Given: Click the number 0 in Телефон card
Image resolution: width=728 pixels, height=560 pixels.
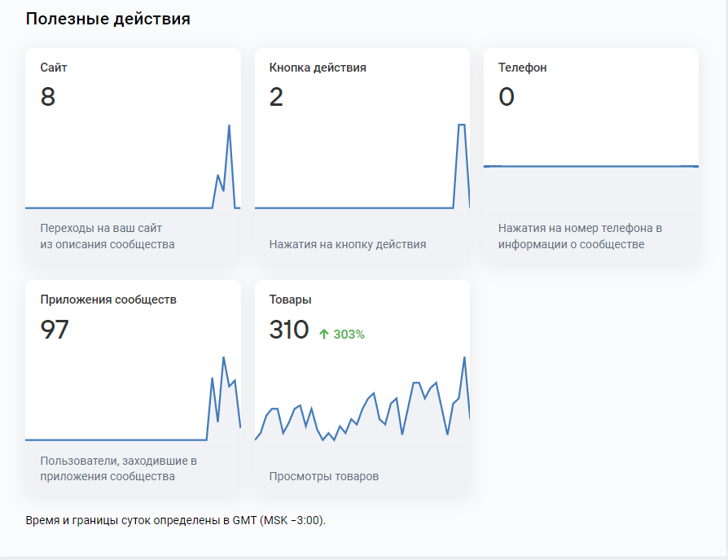Looking at the screenshot, I should (x=507, y=98).
